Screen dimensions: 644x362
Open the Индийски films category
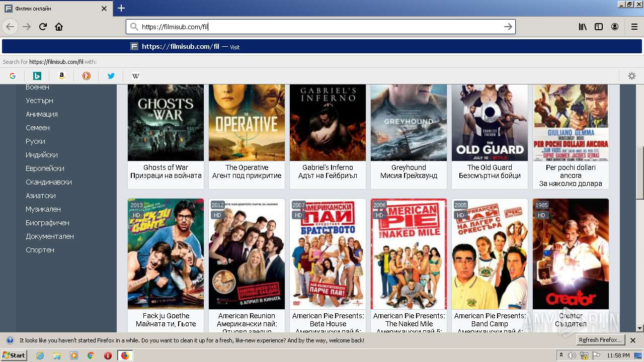(x=42, y=155)
